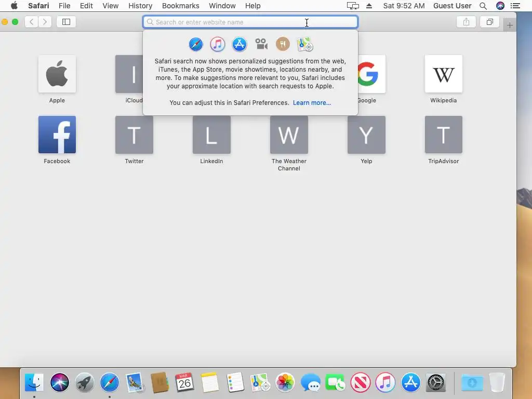The height and width of the screenshot is (399, 532).
Task: Open Reminders from the Dock
Action: (235, 382)
